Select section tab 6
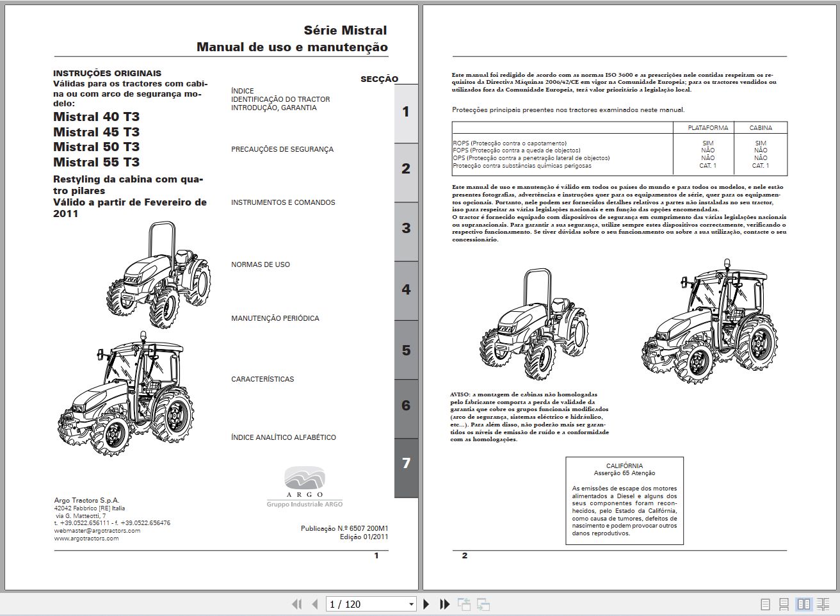Image resolution: width=840 pixels, height=616 pixels. tap(406, 409)
